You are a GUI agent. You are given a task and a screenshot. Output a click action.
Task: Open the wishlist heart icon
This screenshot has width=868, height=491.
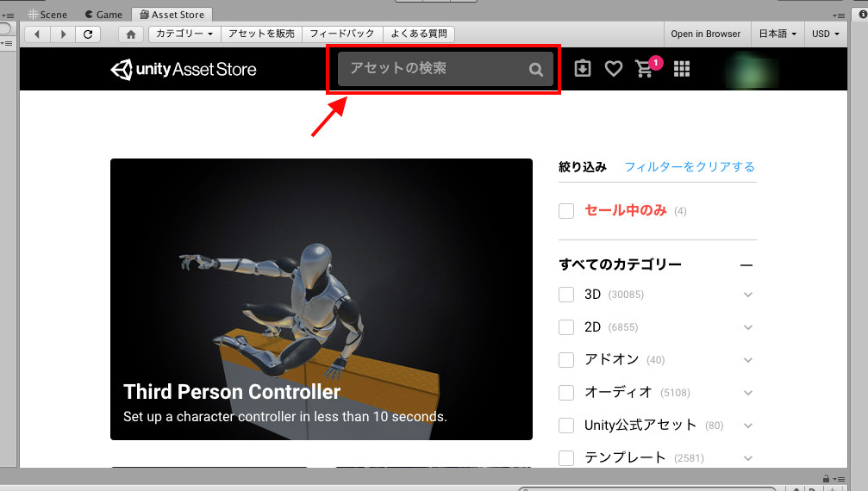tap(614, 69)
